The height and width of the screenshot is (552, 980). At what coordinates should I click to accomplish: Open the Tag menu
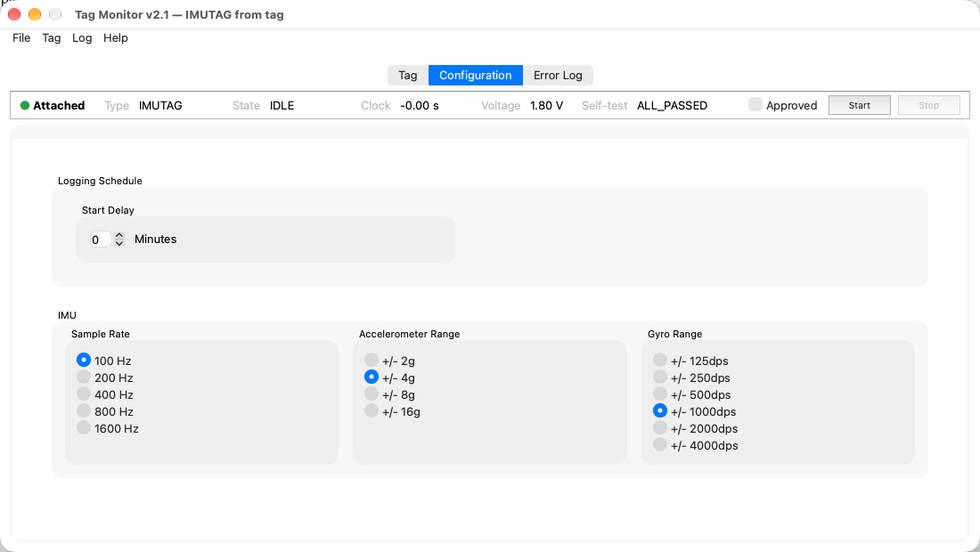click(52, 38)
